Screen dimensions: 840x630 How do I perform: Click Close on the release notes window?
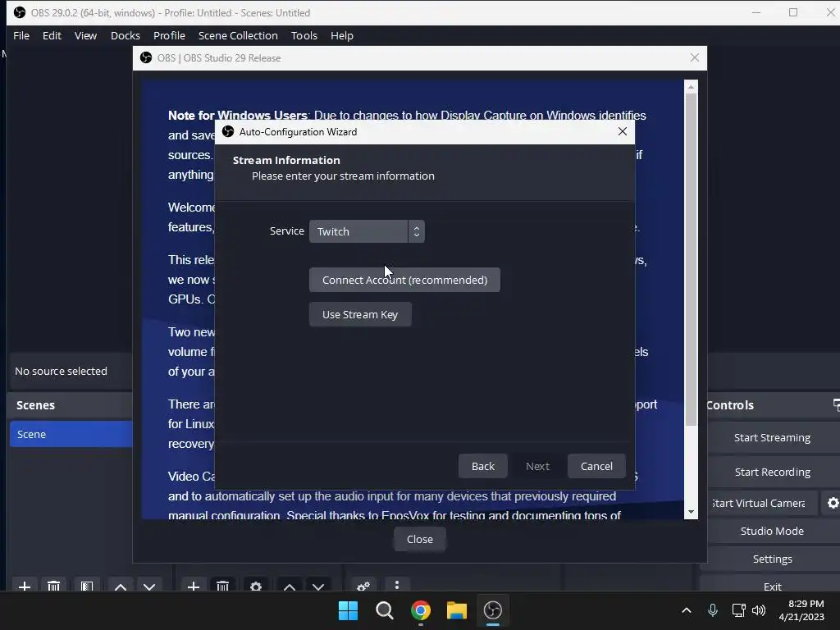point(419,540)
